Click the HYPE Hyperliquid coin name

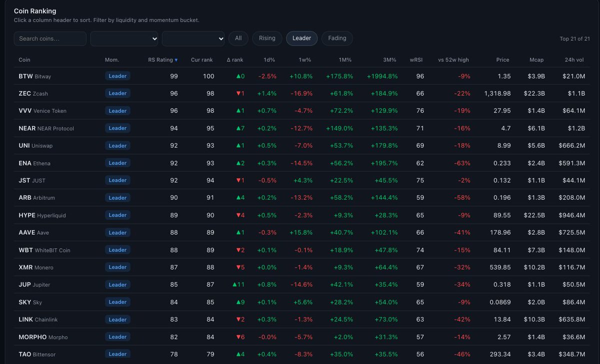point(42,215)
